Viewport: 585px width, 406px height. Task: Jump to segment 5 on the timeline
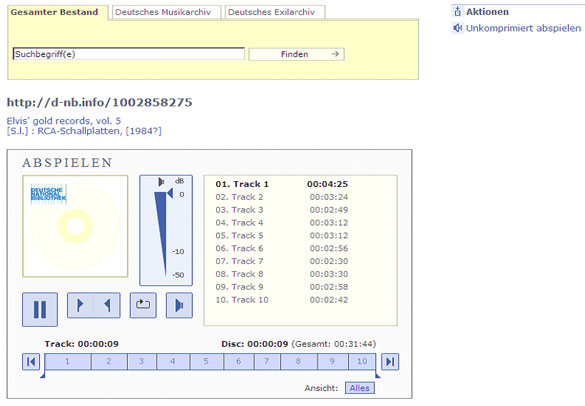tap(206, 362)
